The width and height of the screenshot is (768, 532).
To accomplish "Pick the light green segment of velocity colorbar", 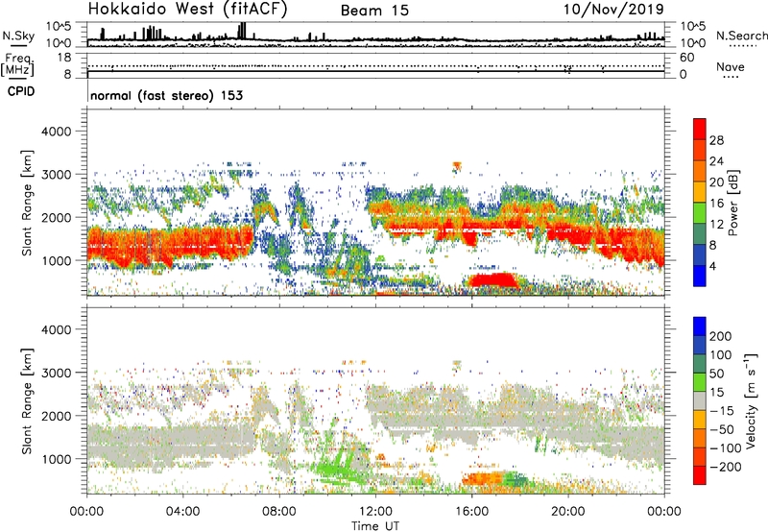I will (700, 382).
